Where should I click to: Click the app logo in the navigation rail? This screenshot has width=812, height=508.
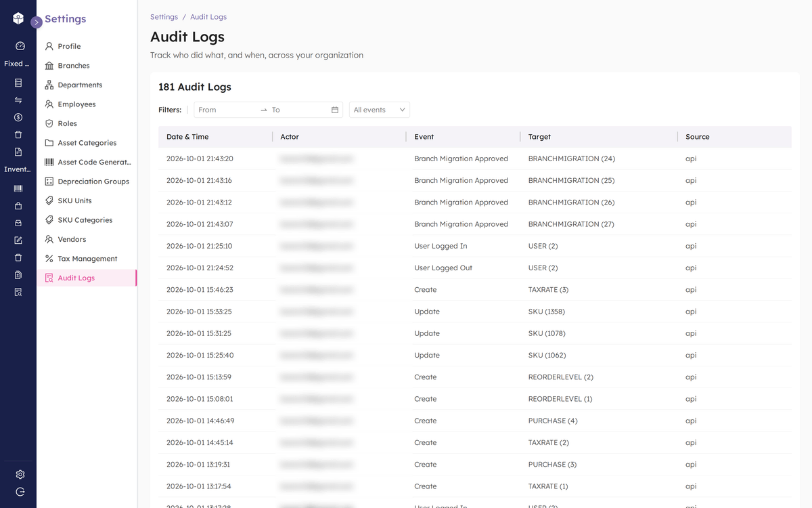click(x=18, y=19)
